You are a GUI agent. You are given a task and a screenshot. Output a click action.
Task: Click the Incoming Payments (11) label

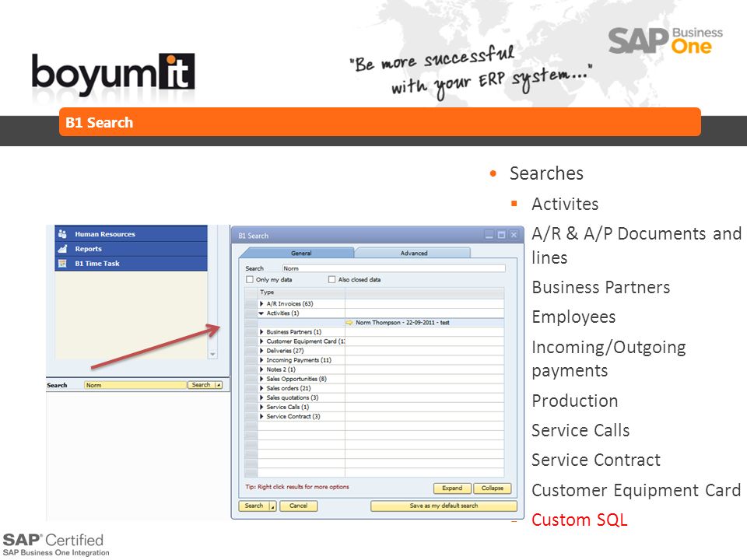[299, 360]
